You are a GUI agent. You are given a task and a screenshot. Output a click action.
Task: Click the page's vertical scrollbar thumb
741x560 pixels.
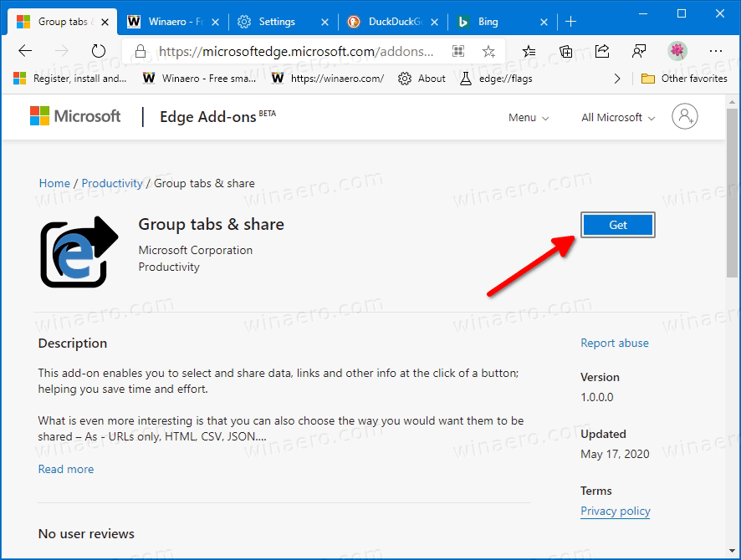pyautogui.click(x=732, y=193)
